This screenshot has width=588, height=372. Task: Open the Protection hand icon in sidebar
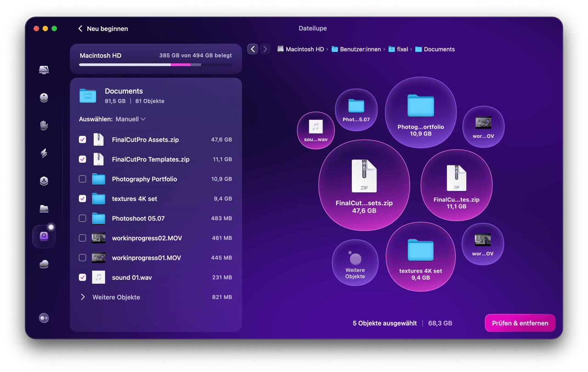[44, 125]
